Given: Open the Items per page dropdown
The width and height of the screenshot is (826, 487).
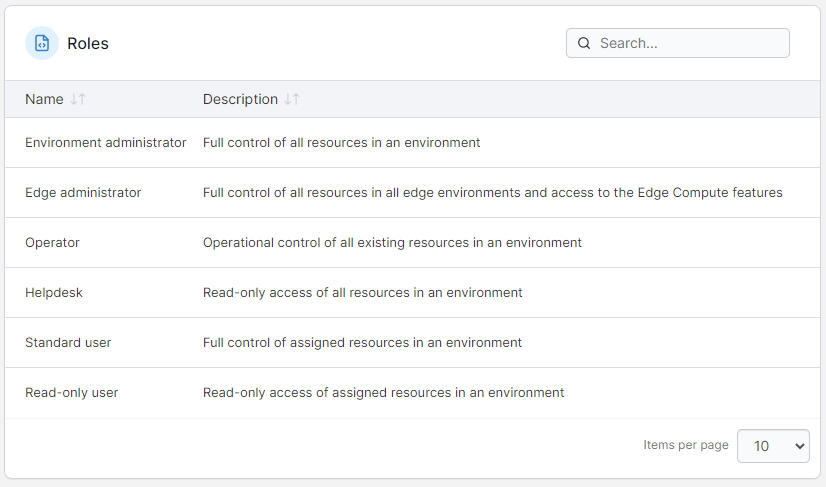Looking at the screenshot, I should pyautogui.click(x=773, y=446).
